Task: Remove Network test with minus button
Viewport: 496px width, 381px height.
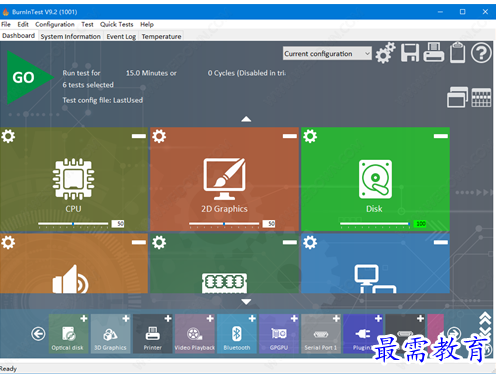Action: pos(441,242)
